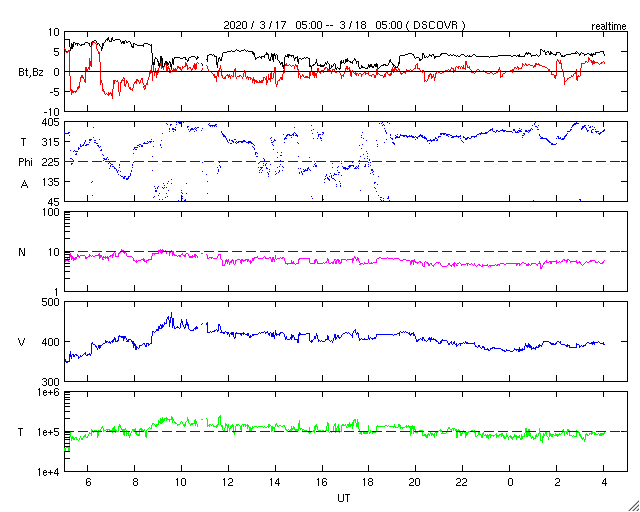
Task: Click the "4" hour label on the UT axis
Action: click(x=604, y=482)
